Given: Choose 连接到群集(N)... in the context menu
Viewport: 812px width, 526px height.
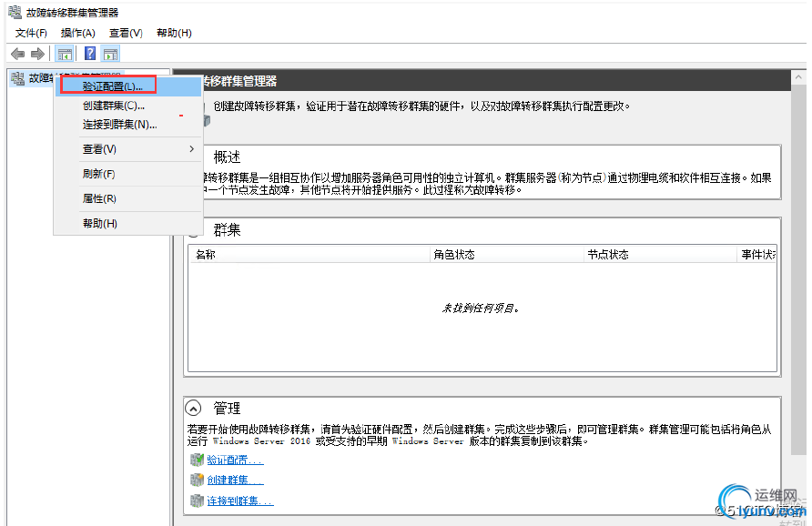Looking at the screenshot, I should pyautogui.click(x=130, y=125).
